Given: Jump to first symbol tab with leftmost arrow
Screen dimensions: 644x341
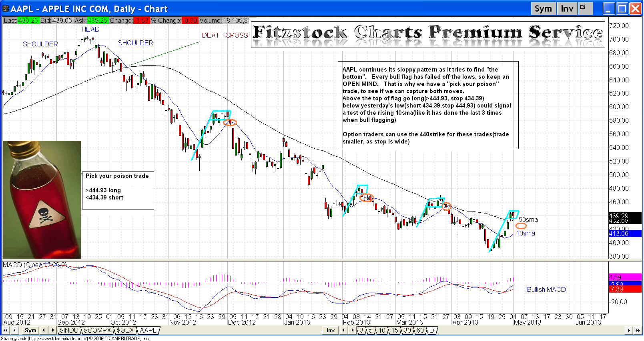Looking at the screenshot, I should 6,330.
